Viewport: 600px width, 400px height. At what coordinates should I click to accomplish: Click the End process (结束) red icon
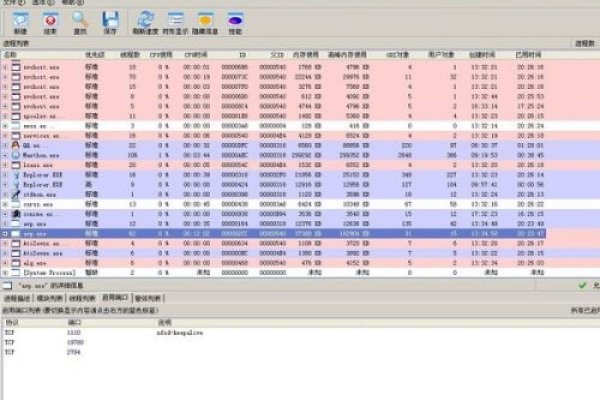click(46, 19)
